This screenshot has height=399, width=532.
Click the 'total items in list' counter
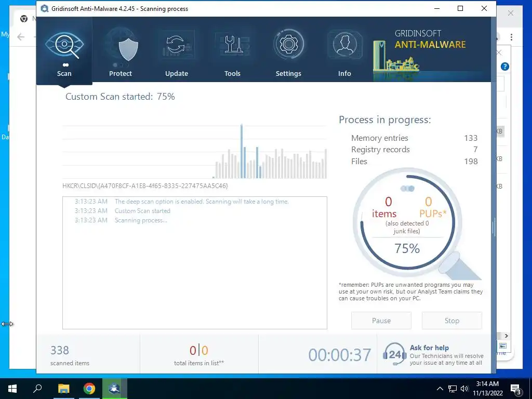(199, 355)
